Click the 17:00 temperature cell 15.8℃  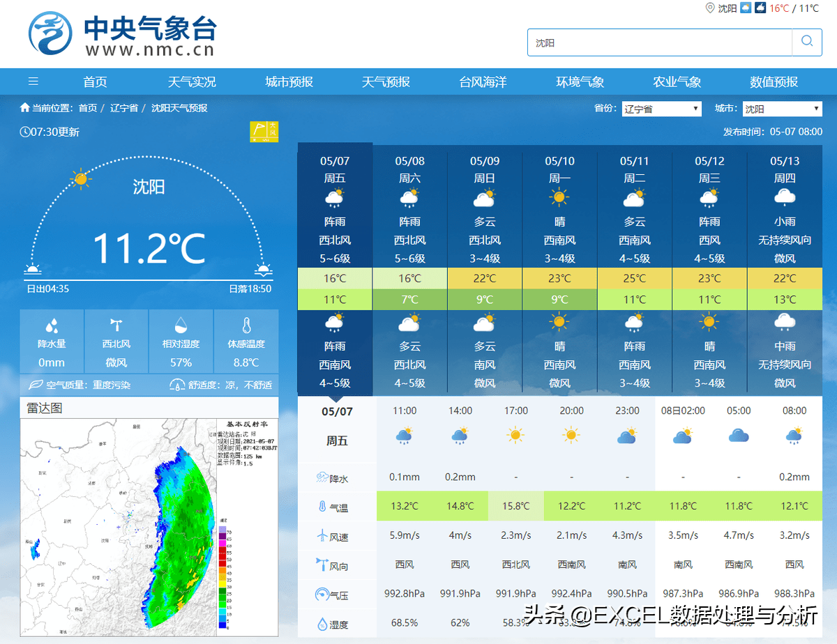tap(515, 506)
